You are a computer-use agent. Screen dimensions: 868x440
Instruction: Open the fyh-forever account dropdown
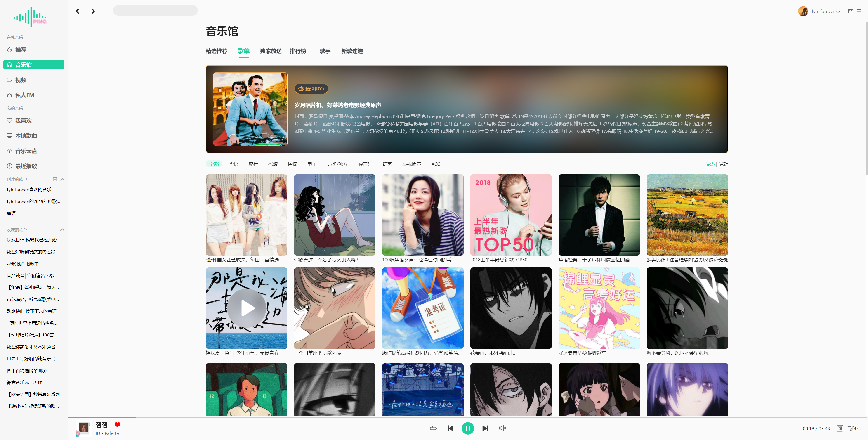826,12
